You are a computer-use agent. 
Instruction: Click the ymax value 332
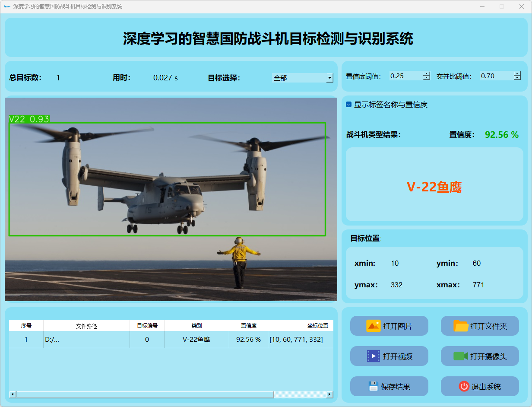click(396, 285)
